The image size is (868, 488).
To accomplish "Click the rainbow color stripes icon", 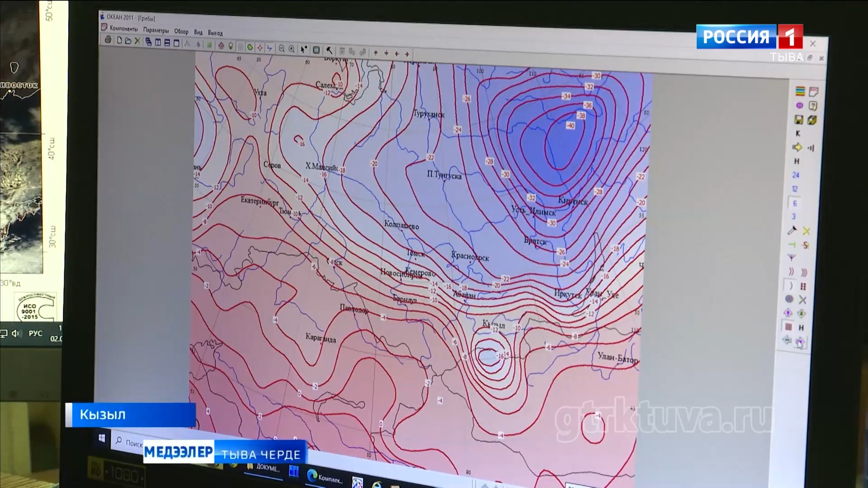I will [x=800, y=91].
